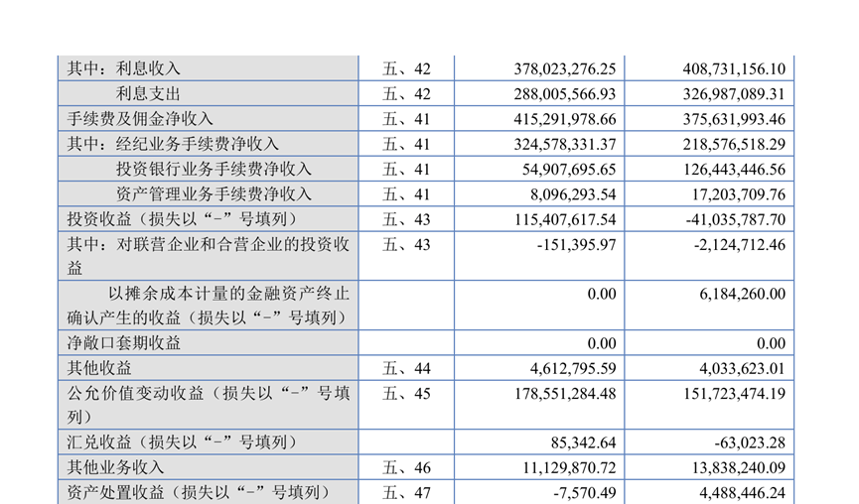The width and height of the screenshot is (859, 504).
Task: Select the 其他业务收入 label
Action: (x=115, y=467)
